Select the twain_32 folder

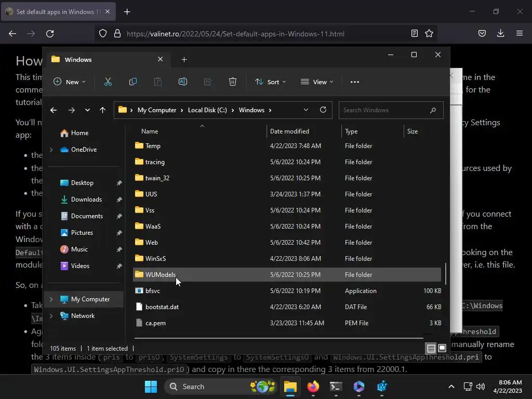coord(287,178)
